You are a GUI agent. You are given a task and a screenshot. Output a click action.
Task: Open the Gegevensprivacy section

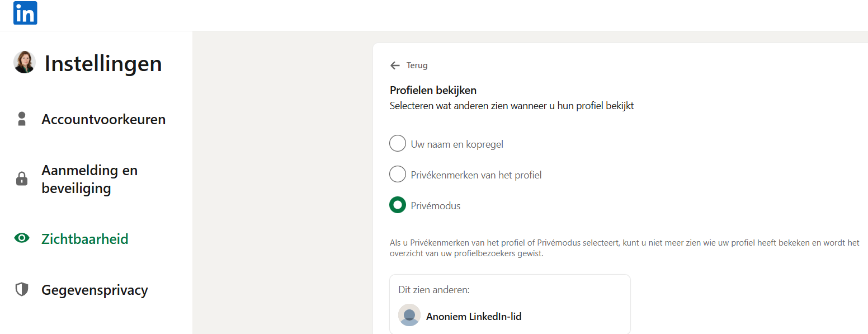click(x=95, y=290)
